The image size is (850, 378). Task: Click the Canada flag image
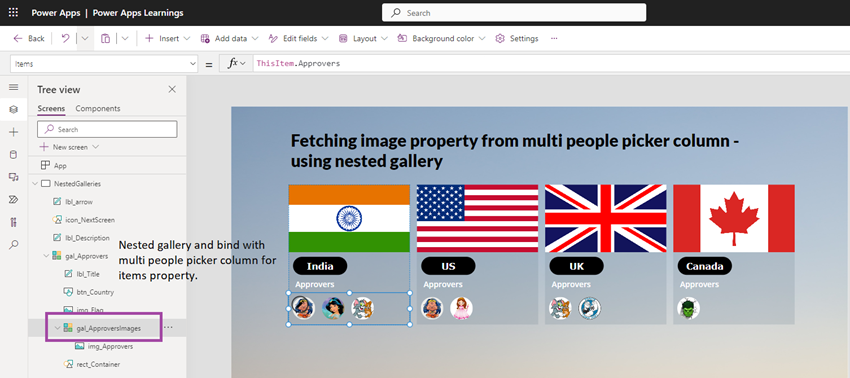734,219
